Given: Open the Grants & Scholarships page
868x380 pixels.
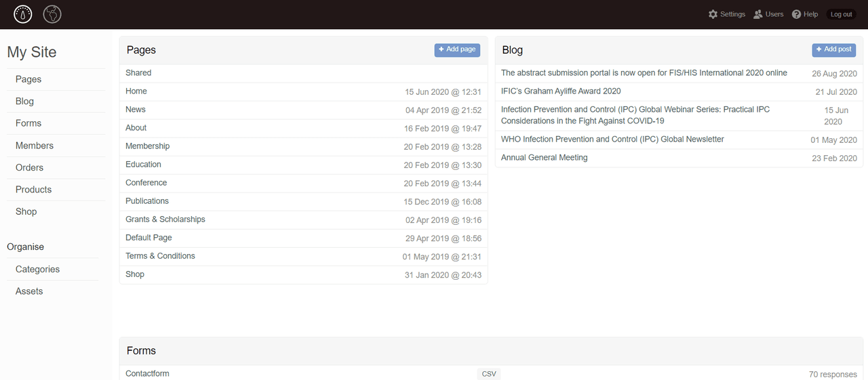Looking at the screenshot, I should coord(165,219).
